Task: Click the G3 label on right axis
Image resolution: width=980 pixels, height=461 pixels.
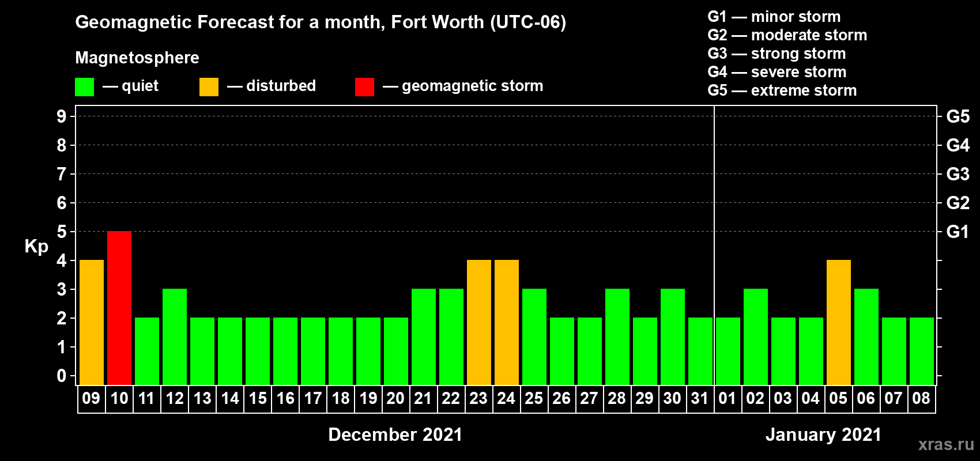Action: (958, 174)
